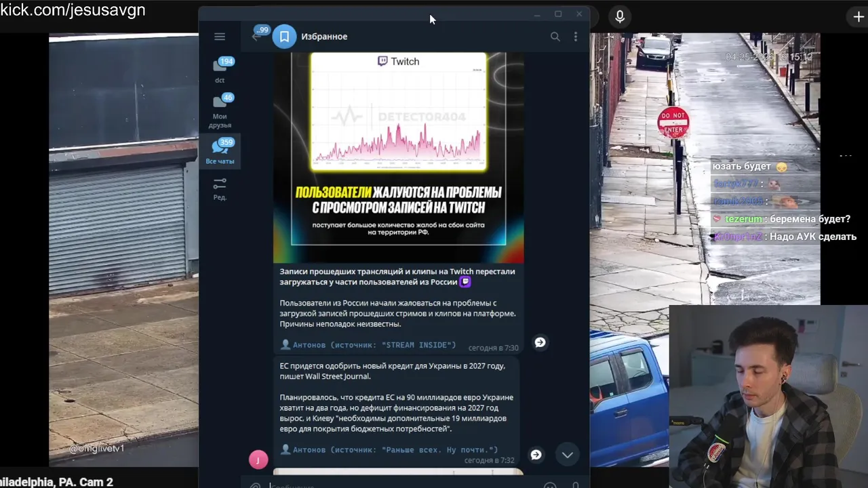Jump to the latest messages with down chevron
Image resolution: width=868 pixels, height=488 pixels.
(x=568, y=455)
